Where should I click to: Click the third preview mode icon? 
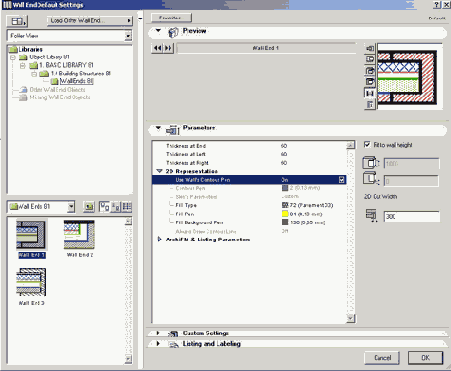(370, 71)
